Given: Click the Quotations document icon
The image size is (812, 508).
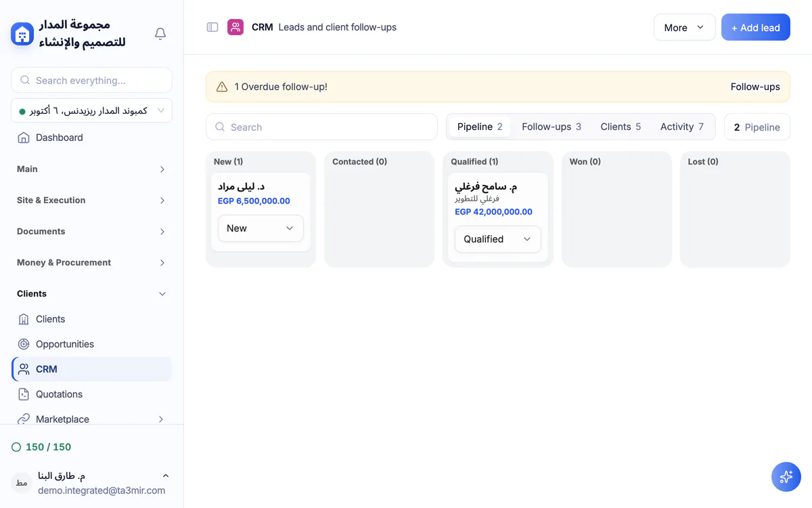Looking at the screenshot, I should pos(24,394).
